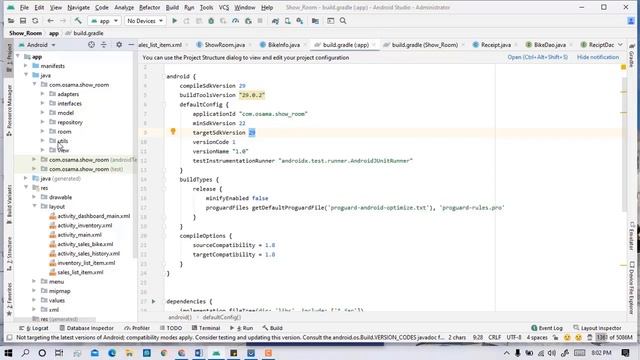Click the Word icon in taskbar
The width and height of the screenshot is (640, 360).
click(199, 353)
